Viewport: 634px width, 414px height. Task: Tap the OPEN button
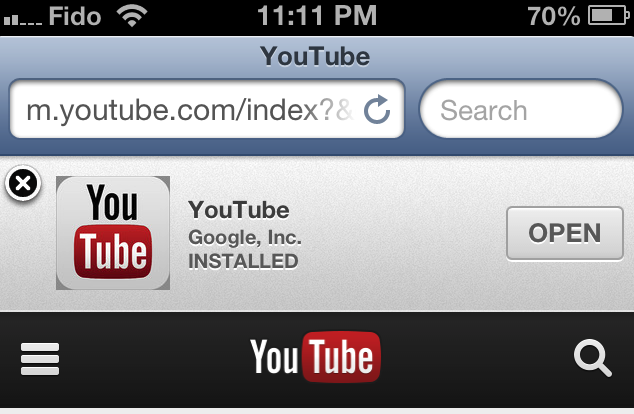click(x=565, y=233)
